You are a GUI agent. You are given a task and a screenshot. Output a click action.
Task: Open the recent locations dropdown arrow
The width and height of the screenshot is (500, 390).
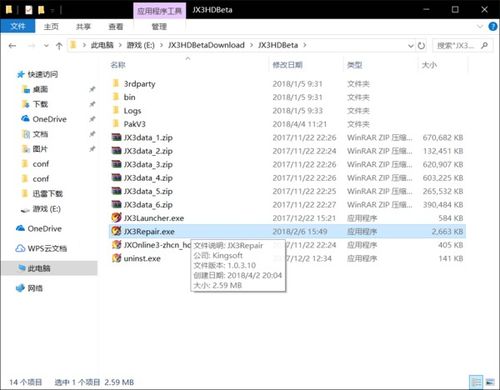pyautogui.click(x=46, y=46)
